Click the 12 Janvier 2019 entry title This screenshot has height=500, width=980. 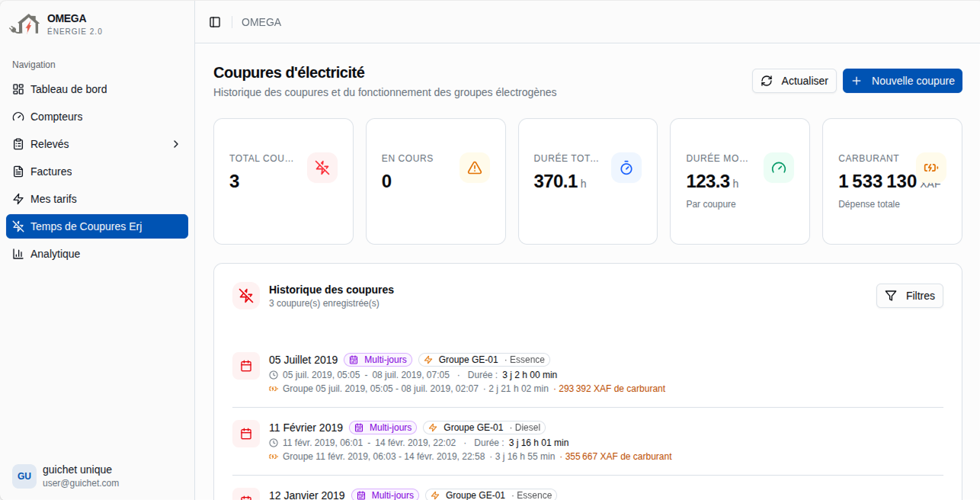click(x=307, y=495)
